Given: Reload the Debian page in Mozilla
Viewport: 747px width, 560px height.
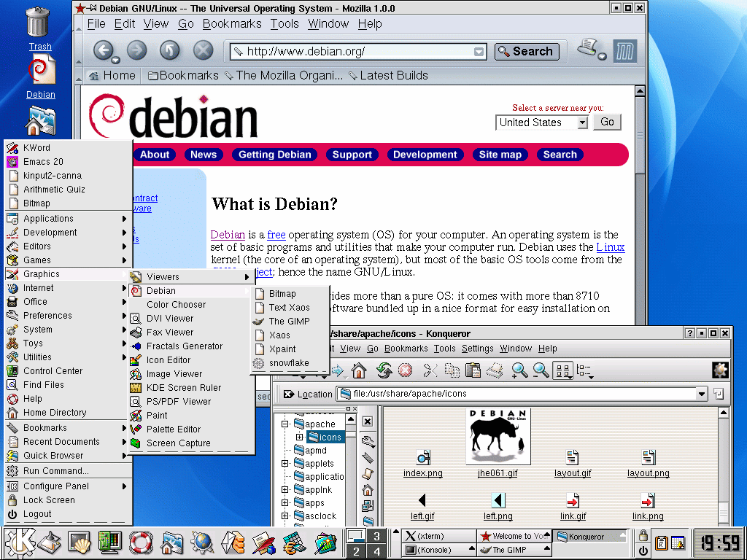Looking at the screenshot, I should click(169, 50).
